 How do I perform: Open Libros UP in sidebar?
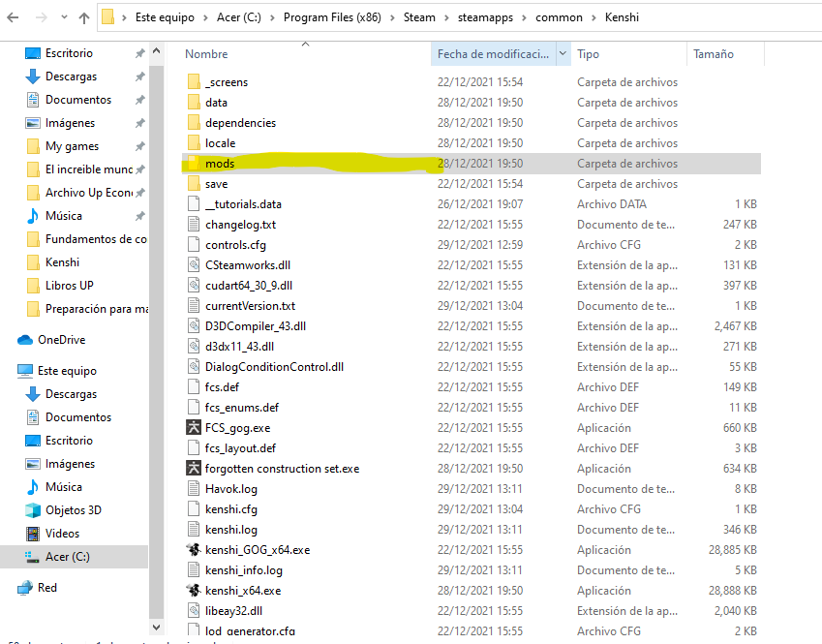pyautogui.click(x=69, y=286)
